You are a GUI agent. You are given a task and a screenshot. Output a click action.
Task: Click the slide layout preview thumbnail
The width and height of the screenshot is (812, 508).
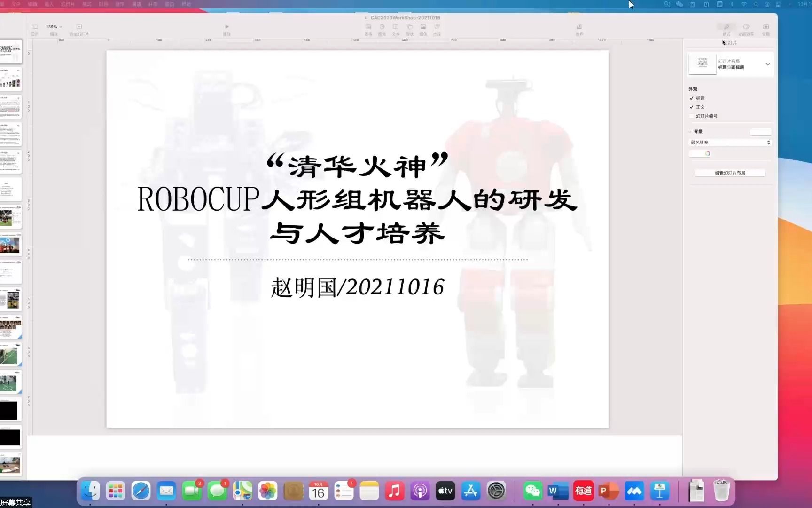pyautogui.click(x=703, y=64)
